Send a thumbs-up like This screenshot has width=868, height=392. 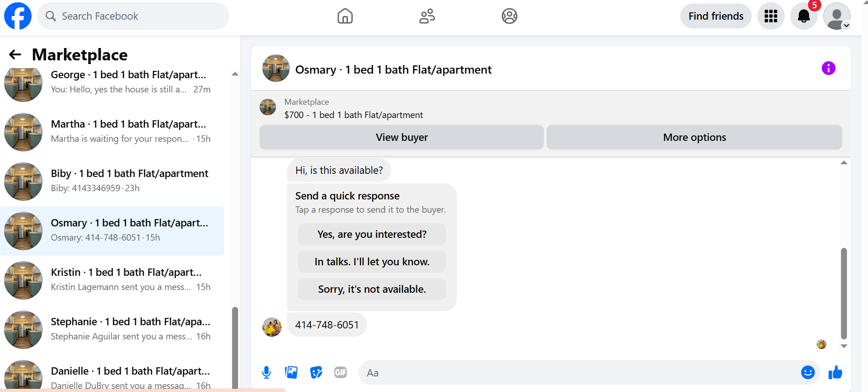click(835, 372)
